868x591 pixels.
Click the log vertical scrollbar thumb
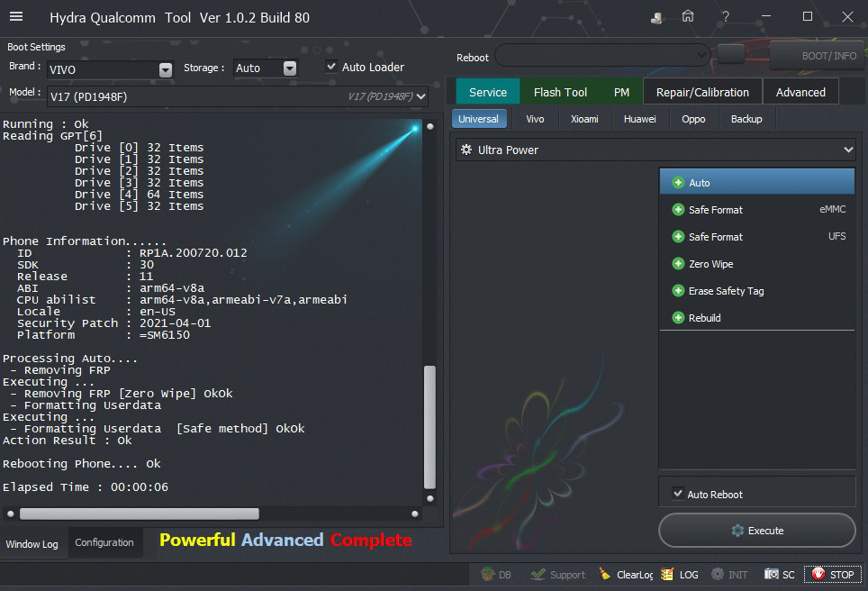tap(429, 427)
